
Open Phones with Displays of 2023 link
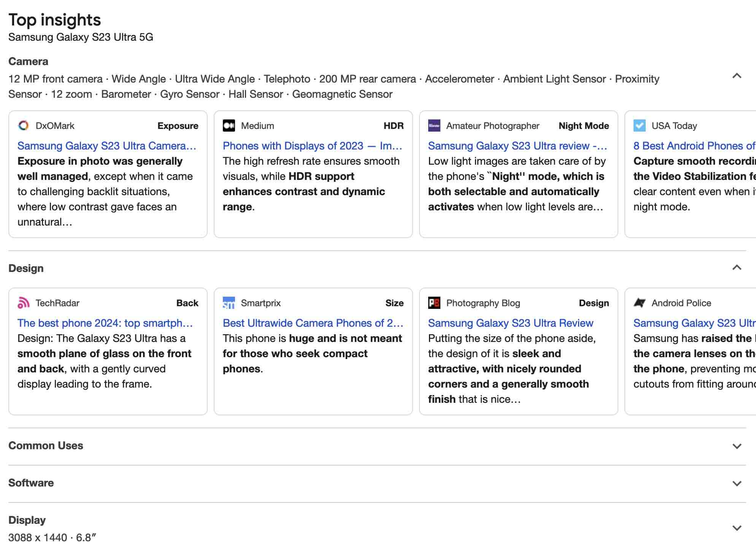point(313,146)
